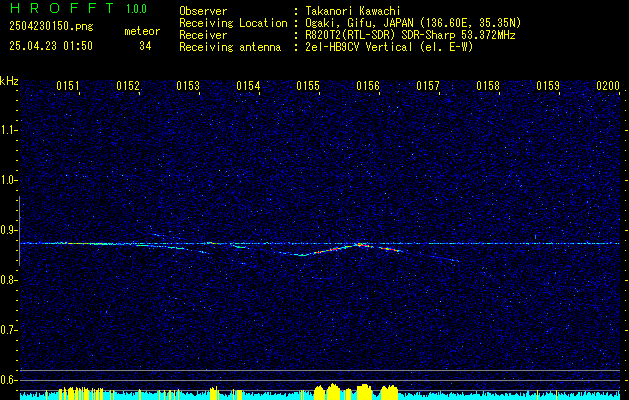Click the 0.6 kHz axis label
Screen dimensions: 629x400
9,380
